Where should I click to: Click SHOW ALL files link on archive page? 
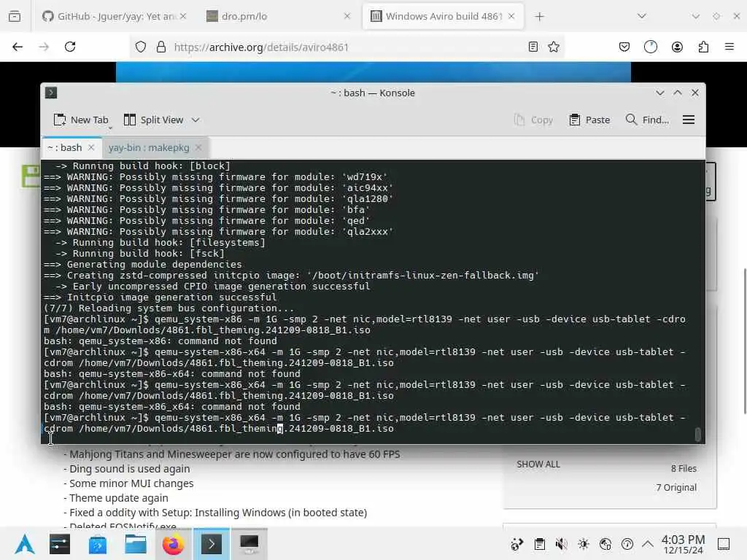click(538, 464)
